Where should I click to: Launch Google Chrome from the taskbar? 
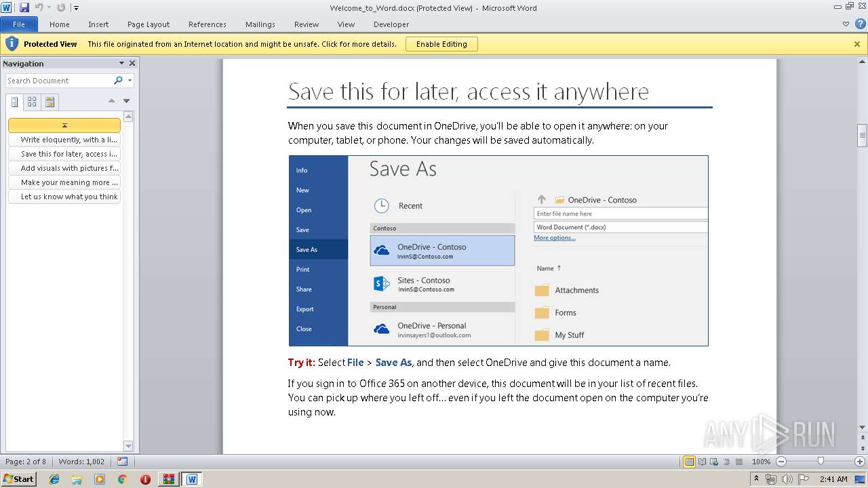coord(122,479)
